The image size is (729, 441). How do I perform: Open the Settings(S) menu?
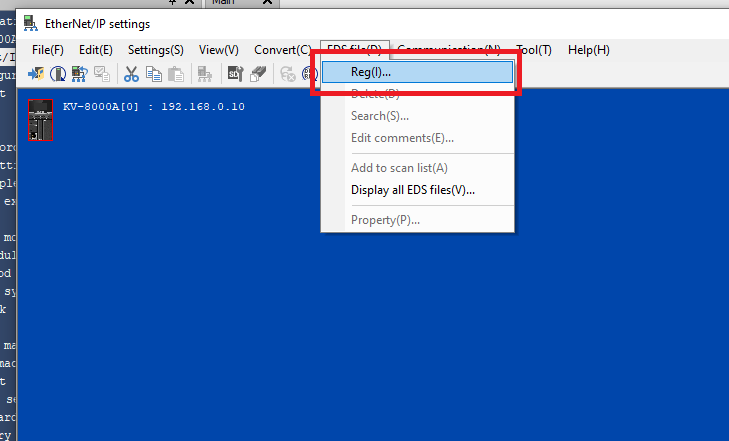[x=155, y=49]
